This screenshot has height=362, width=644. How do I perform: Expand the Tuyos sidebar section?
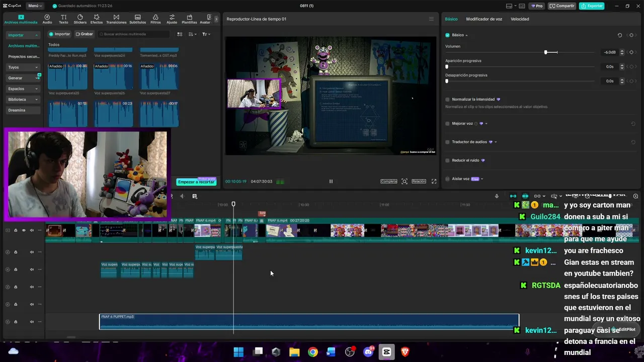36,67
